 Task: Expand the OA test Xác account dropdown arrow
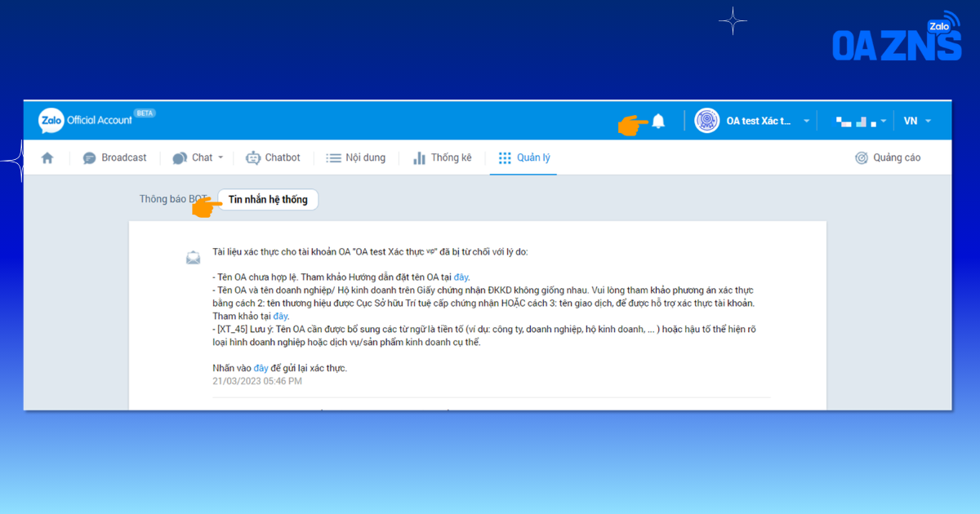coord(807,122)
